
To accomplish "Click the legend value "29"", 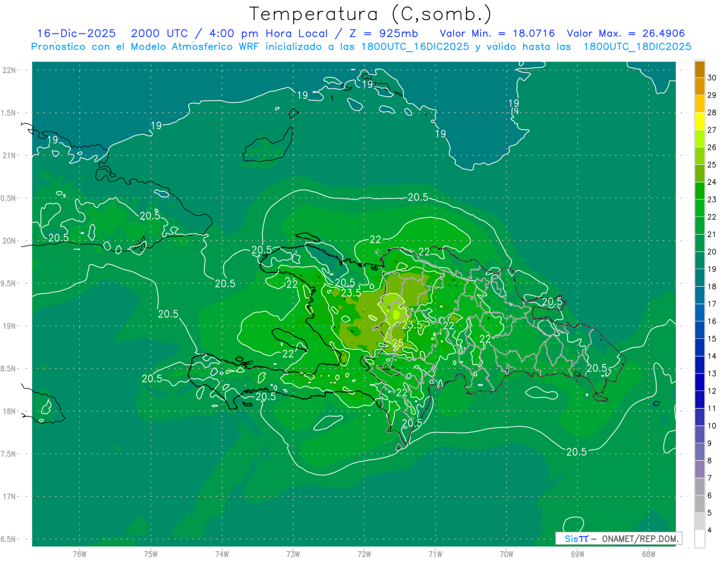I will [x=713, y=95].
